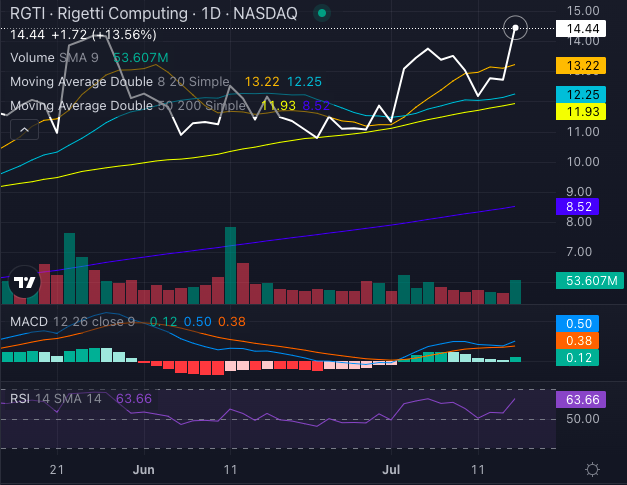The height and width of the screenshot is (485, 627).
Task: Click the green 53.607M volume label
Action: [x=590, y=281]
